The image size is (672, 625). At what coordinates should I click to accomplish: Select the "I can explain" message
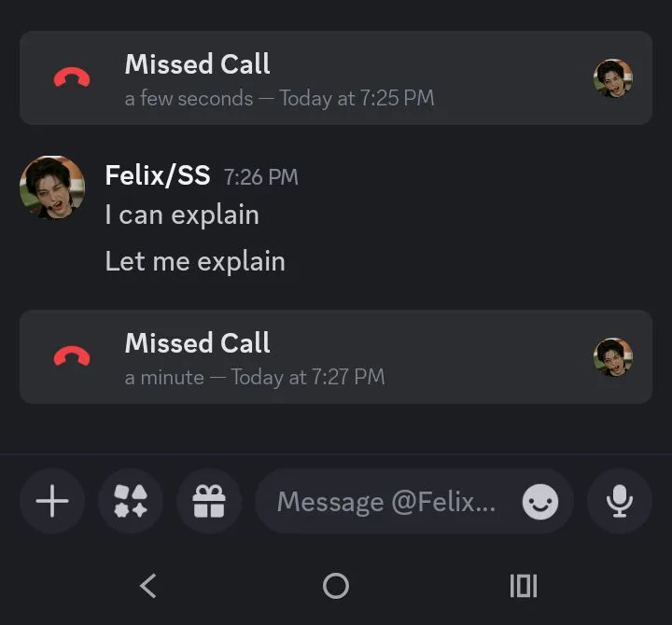click(x=182, y=215)
